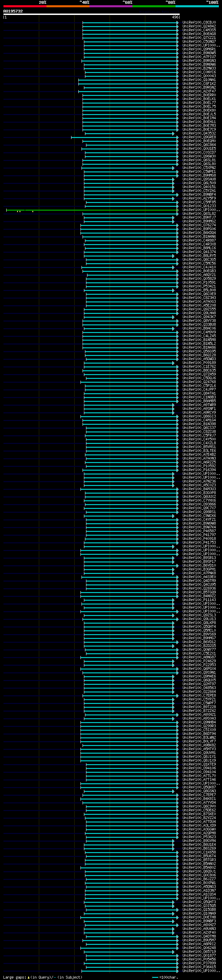The height and width of the screenshot is (980, 222).
Task: Select the UniRef100_C4J410 label
Action: tap(199, 267)
